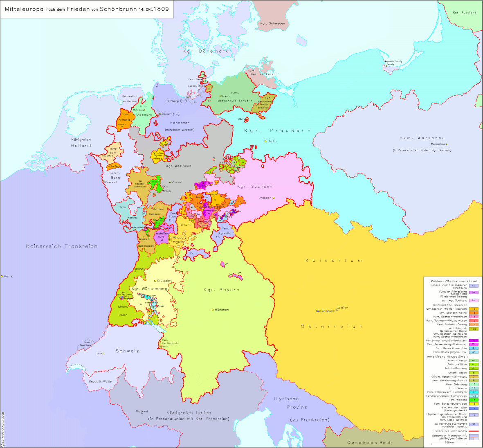
Task: Click the '13a' Hohenzollern-Hechingen legend swatch
Action: pos(473,392)
